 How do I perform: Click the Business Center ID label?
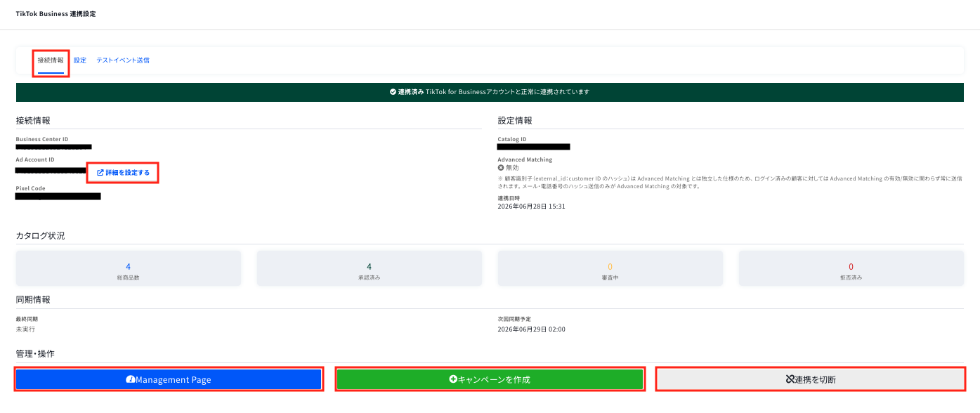(x=42, y=139)
